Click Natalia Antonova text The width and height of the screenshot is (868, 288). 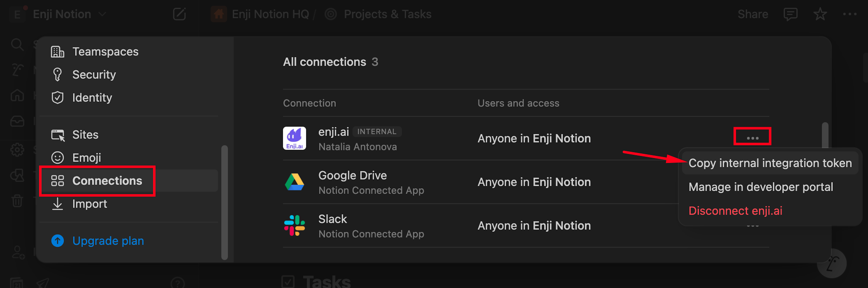pos(357,147)
